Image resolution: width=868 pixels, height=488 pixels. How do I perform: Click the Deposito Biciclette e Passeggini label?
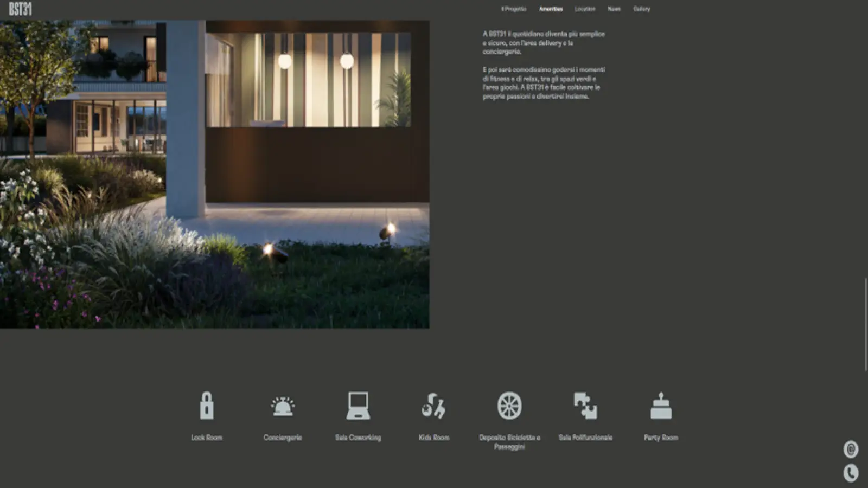coord(509,442)
